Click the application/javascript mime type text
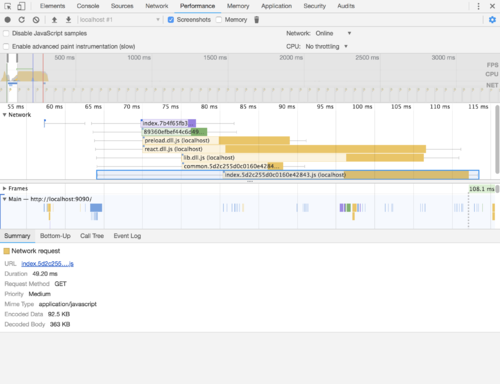The height and width of the screenshot is (384, 500). [68, 304]
